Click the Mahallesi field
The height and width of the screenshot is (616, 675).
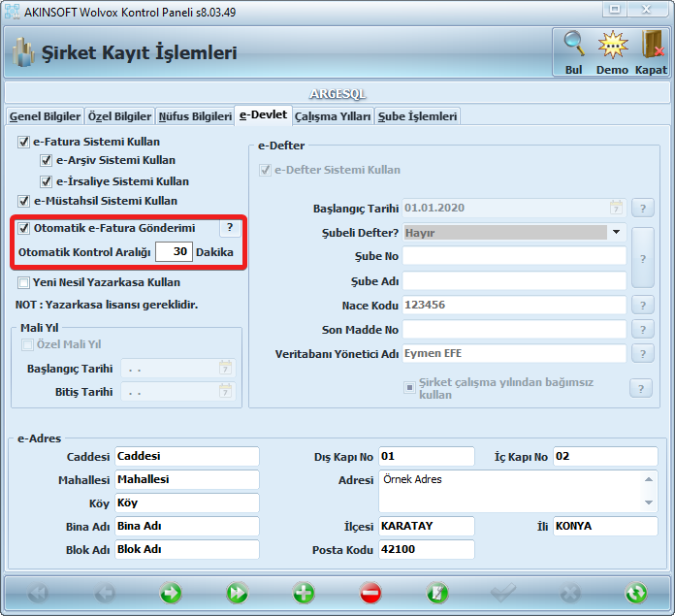tap(187, 479)
